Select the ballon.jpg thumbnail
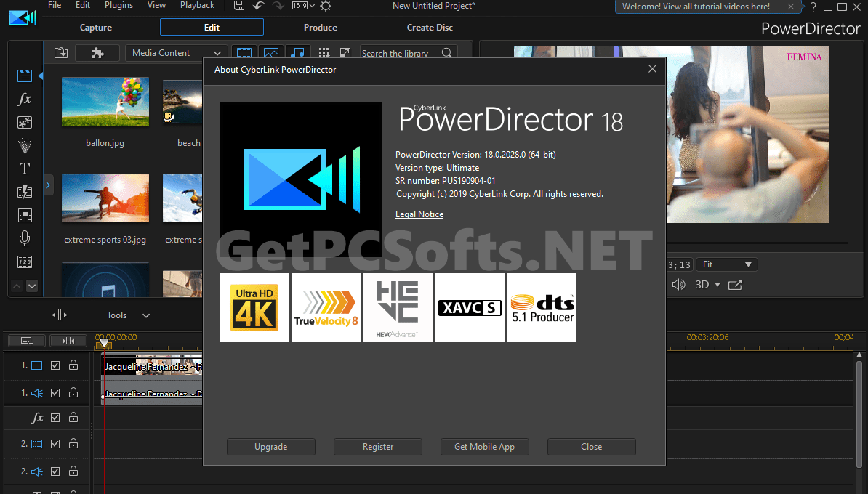 pos(105,101)
